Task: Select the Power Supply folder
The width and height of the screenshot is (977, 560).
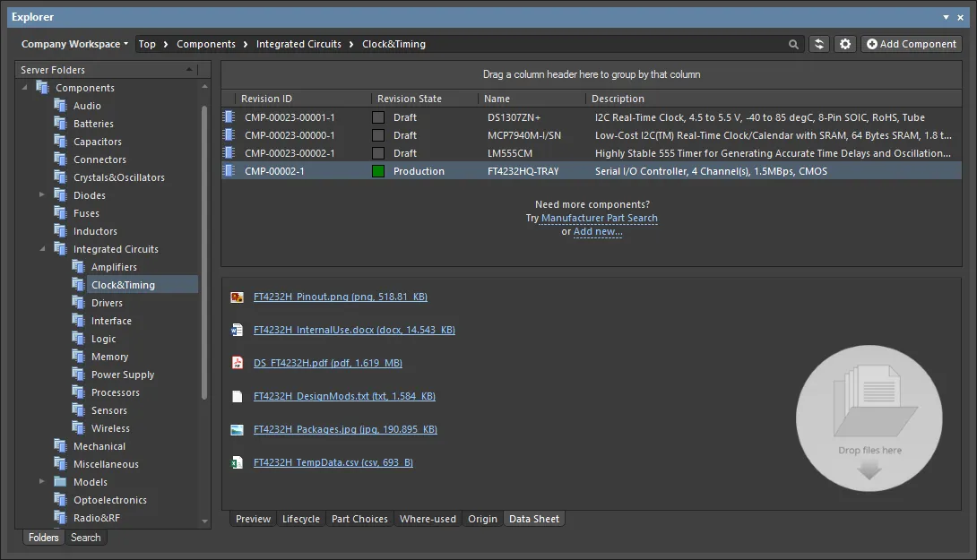Action: pyautogui.click(x=123, y=375)
